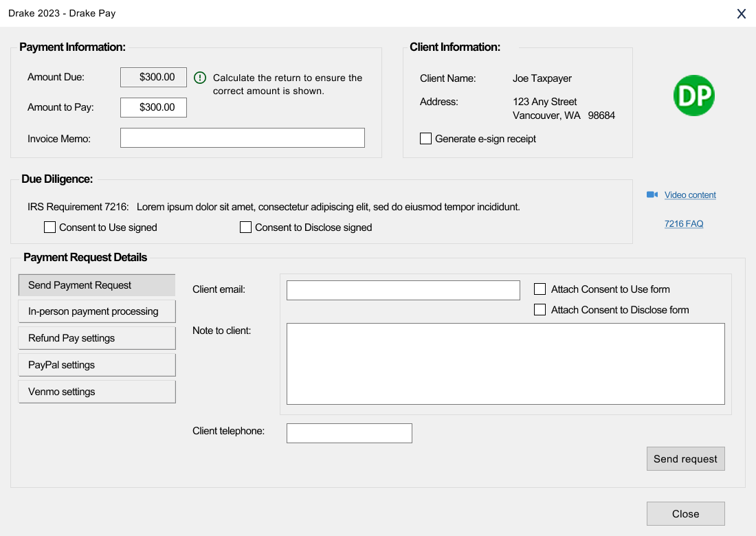Open PayPal settings
Viewport: 756px width, 536px height.
(97, 365)
